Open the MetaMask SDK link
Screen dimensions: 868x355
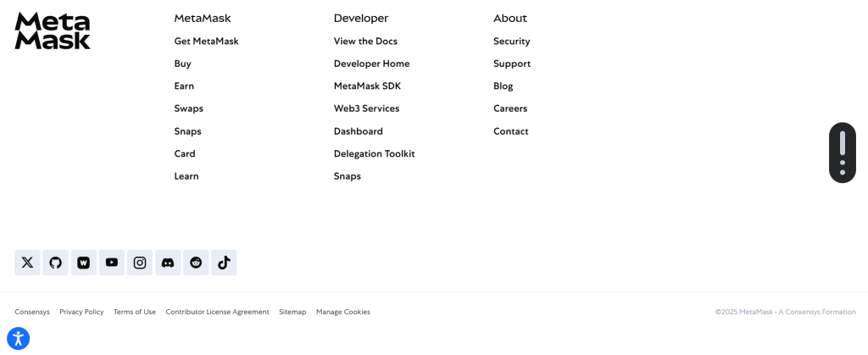pos(368,86)
